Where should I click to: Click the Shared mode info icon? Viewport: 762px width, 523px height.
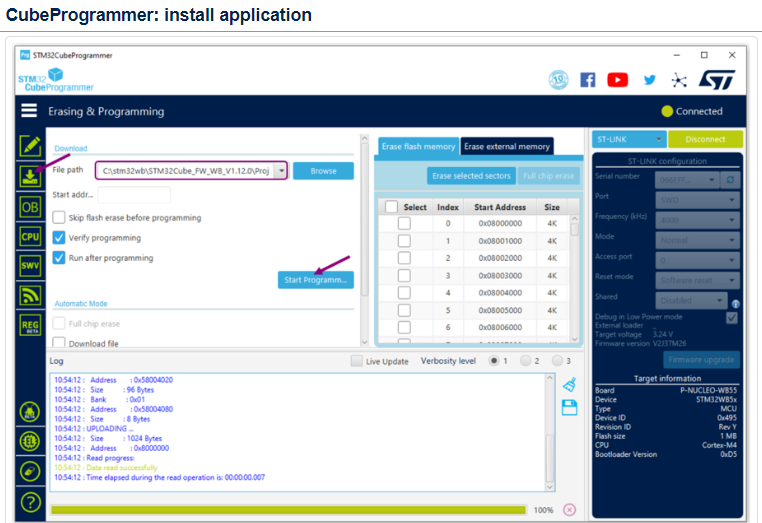[x=736, y=304]
